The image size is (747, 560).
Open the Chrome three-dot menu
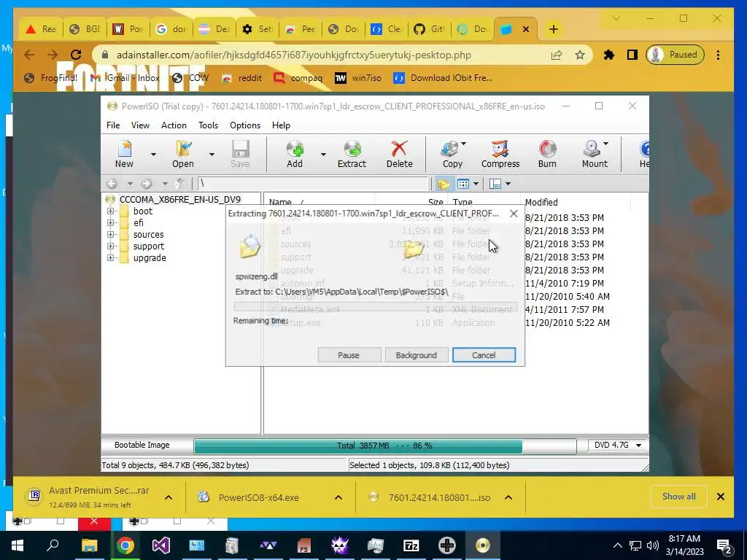click(718, 55)
